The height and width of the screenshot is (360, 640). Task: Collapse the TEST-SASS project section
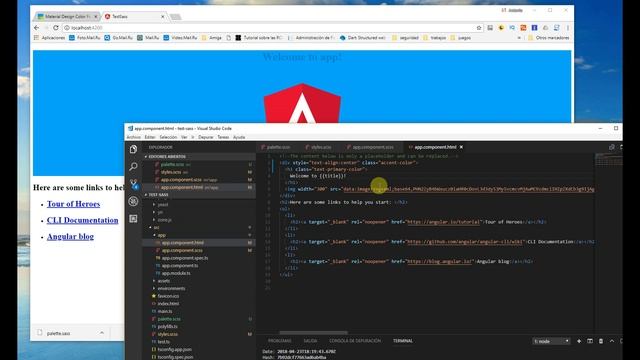[x=158, y=195]
